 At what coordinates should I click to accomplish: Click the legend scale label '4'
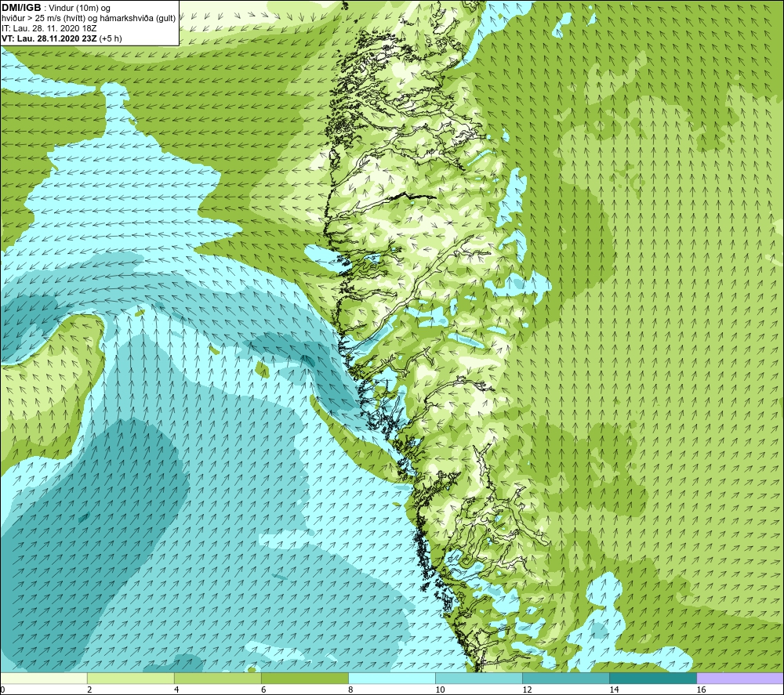(x=176, y=690)
